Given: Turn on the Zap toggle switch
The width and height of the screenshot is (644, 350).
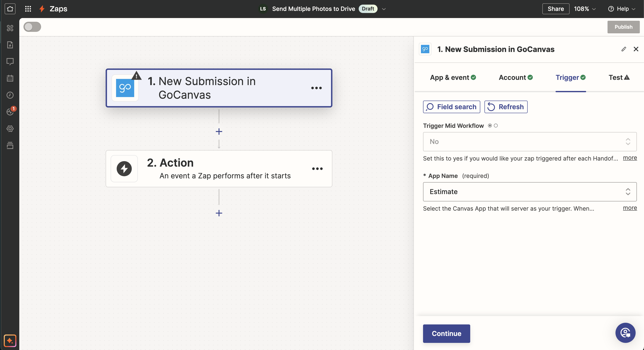Looking at the screenshot, I should 32,27.
